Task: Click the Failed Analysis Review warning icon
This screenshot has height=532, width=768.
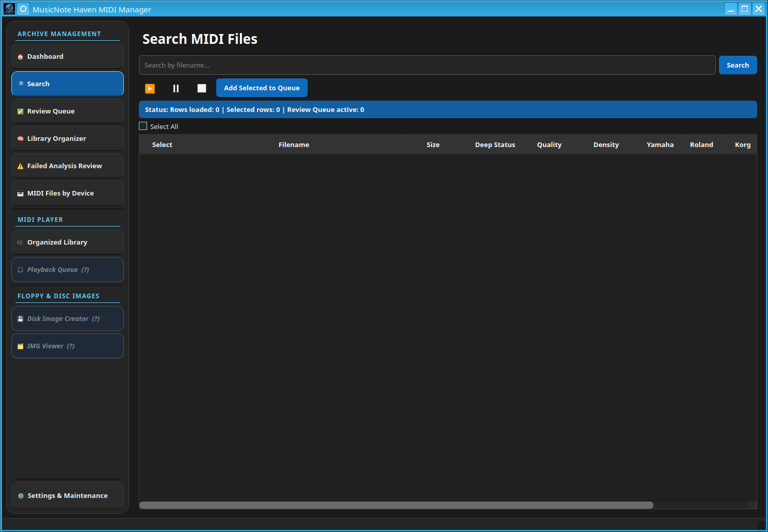Action: pyautogui.click(x=21, y=166)
